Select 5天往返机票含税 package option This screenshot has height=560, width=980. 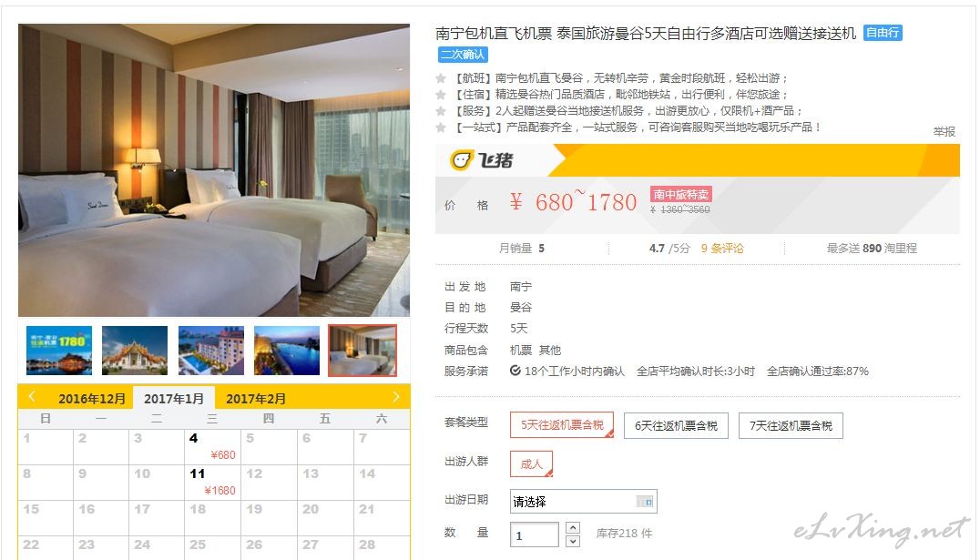(x=562, y=425)
